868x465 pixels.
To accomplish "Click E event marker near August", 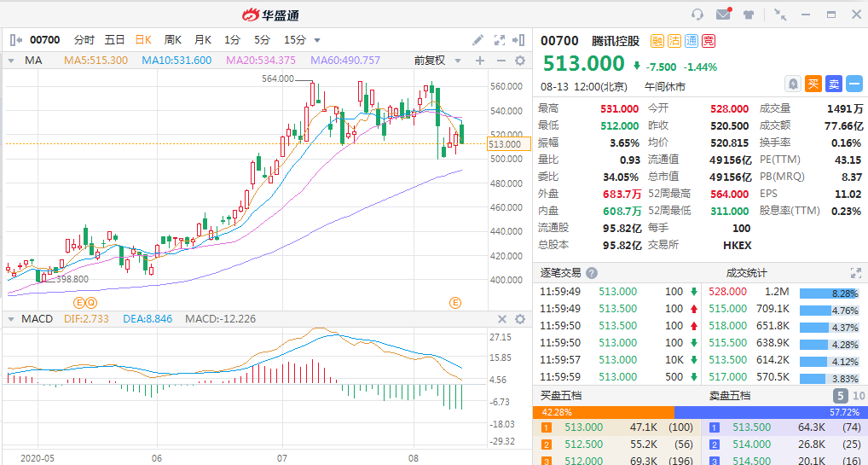I will 455,303.
